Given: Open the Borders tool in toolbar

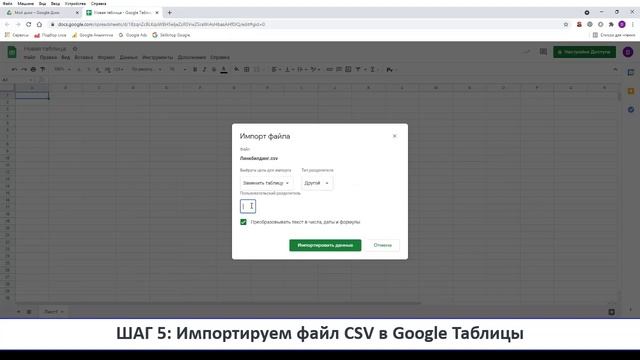Looking at the screenshot, I should tap(247, 69).
